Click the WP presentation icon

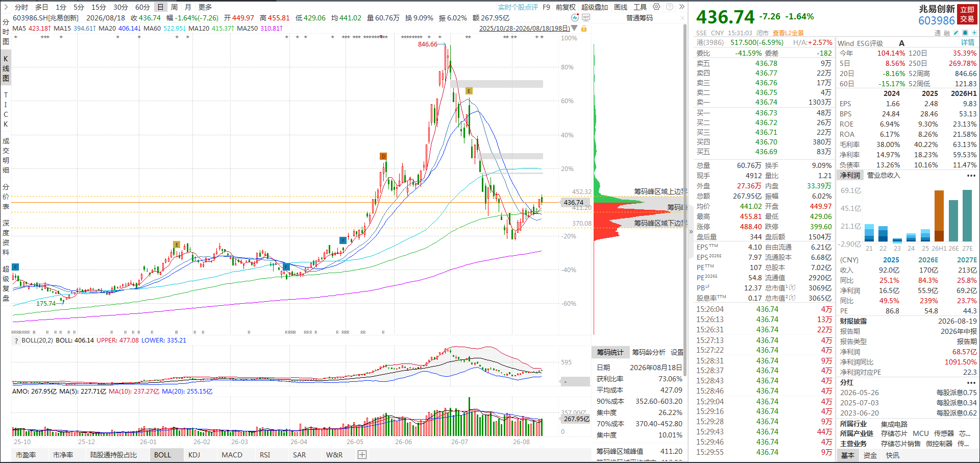click(x=586, y=17)
